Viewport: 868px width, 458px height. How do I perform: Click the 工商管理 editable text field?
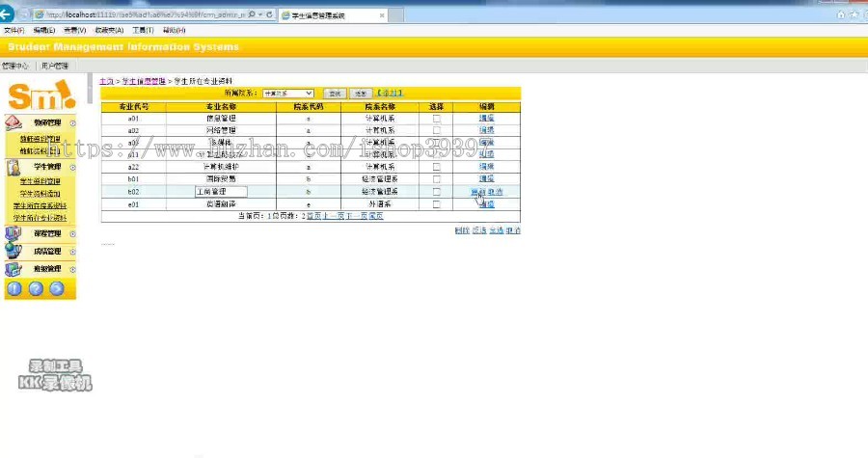pyautogui.click(x=222, y=191)
